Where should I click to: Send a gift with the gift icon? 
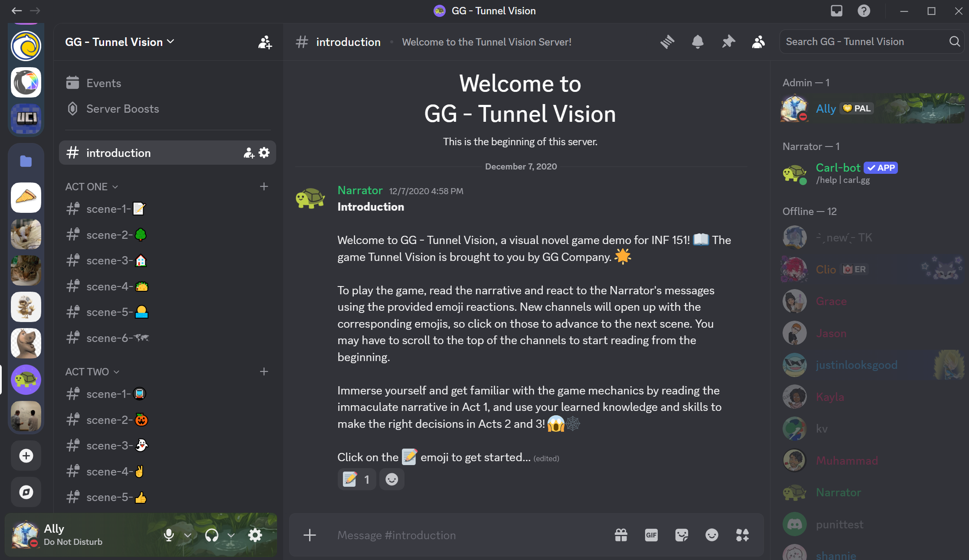pyautogui.click(x=621, y=535)
